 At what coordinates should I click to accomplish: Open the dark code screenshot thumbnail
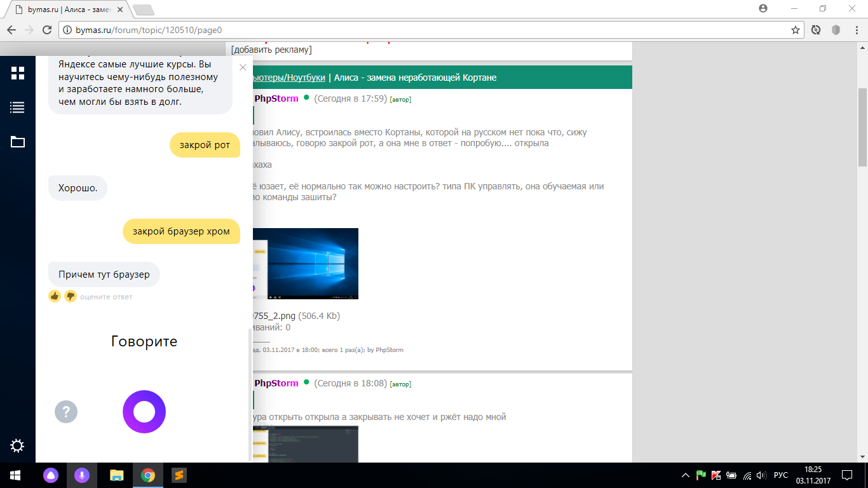306,444
